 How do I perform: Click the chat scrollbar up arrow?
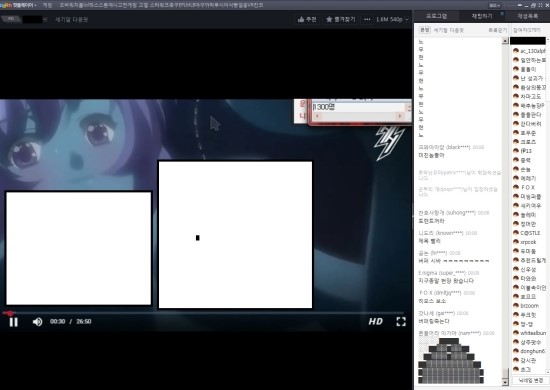(x=505, y=41)
